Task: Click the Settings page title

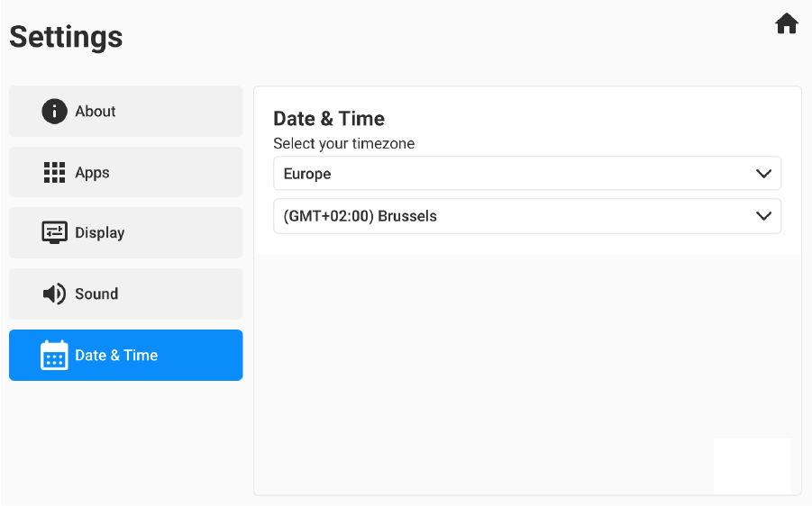Action: tap(66, 38)
